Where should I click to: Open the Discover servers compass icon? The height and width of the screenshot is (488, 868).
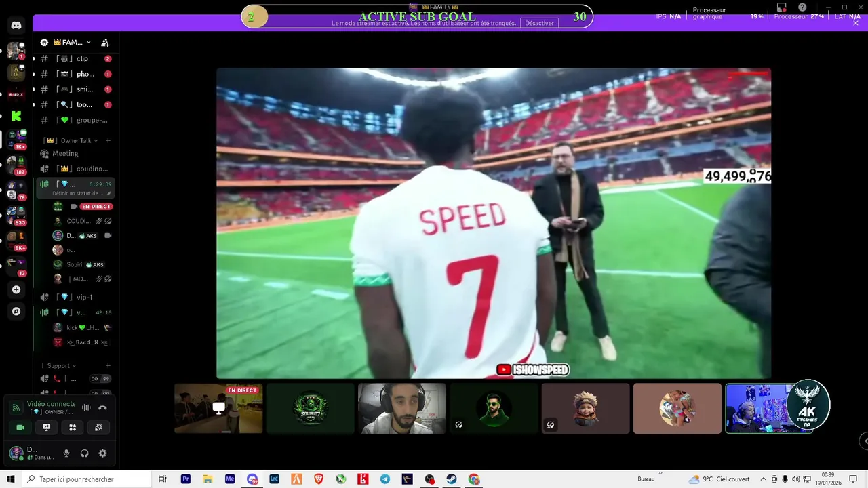(x=16, y=312)
